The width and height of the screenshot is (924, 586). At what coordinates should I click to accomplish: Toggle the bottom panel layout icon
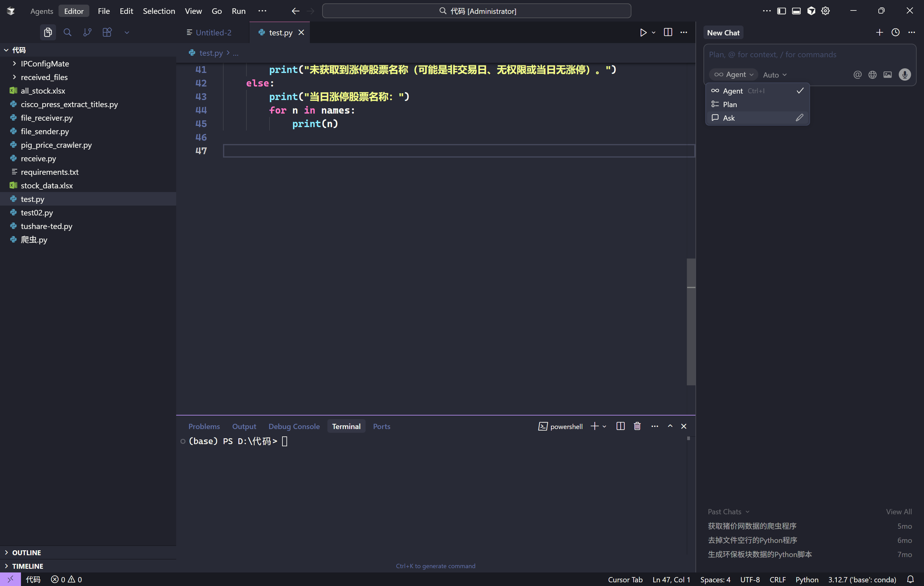(796, 11)
